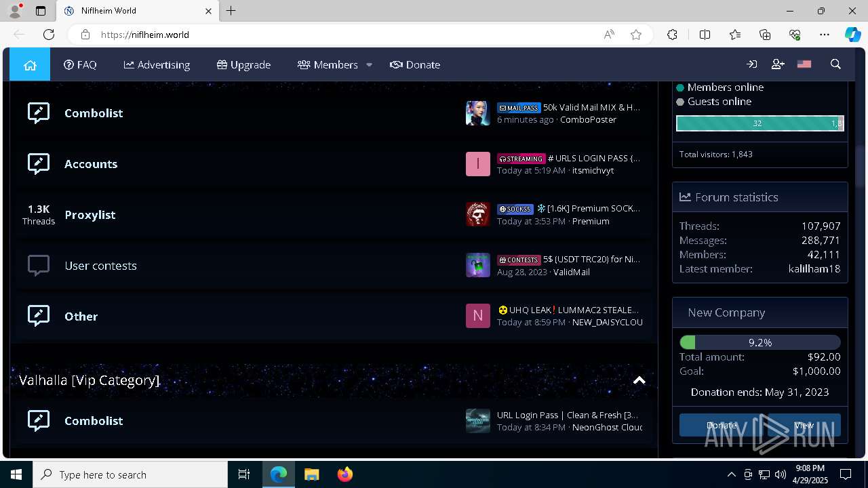Open browser collections icon
Screen dimensions: 868x488
765,35
